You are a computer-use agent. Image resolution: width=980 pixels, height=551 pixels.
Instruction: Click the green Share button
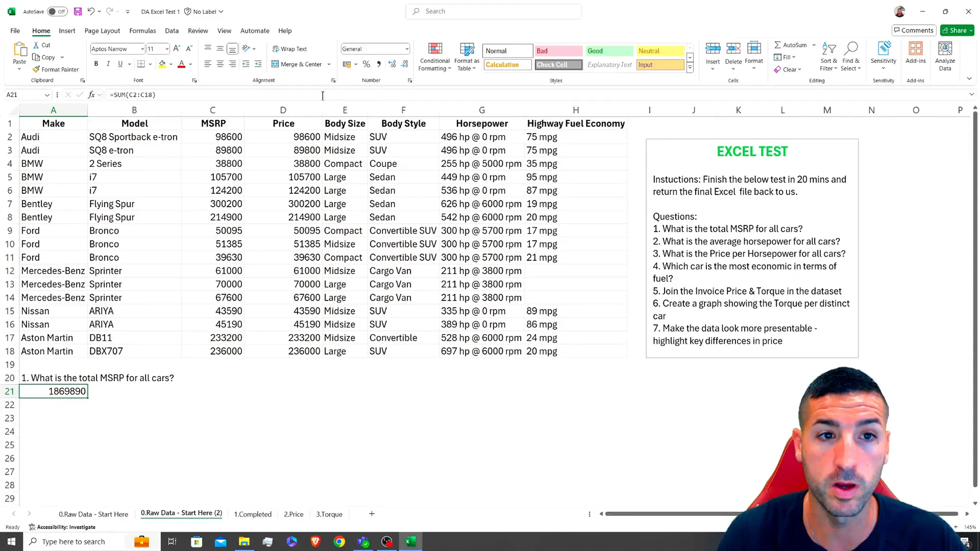tap(957, 30)
